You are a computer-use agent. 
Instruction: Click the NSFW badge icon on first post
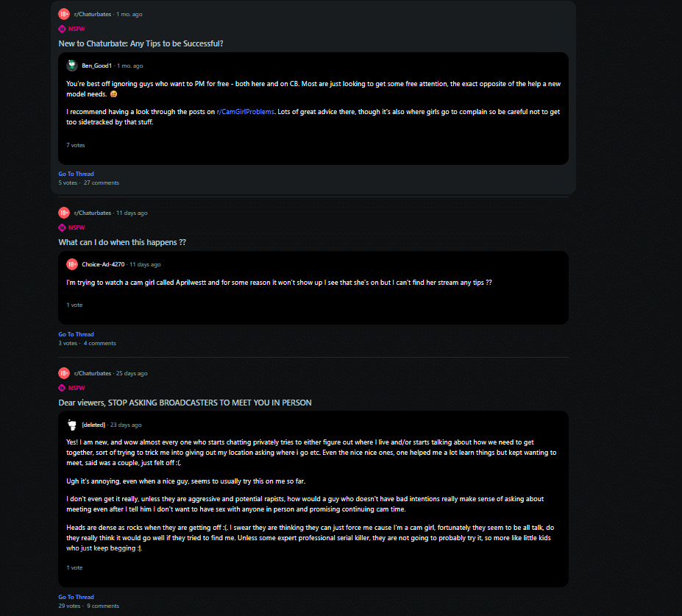pos(63,29)
